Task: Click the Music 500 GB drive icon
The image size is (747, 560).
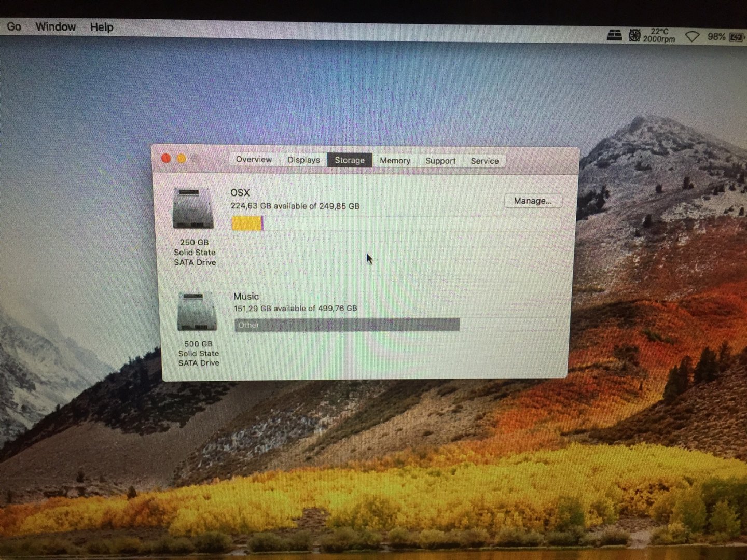Action: pyautogui.click(x=197, y=311)
